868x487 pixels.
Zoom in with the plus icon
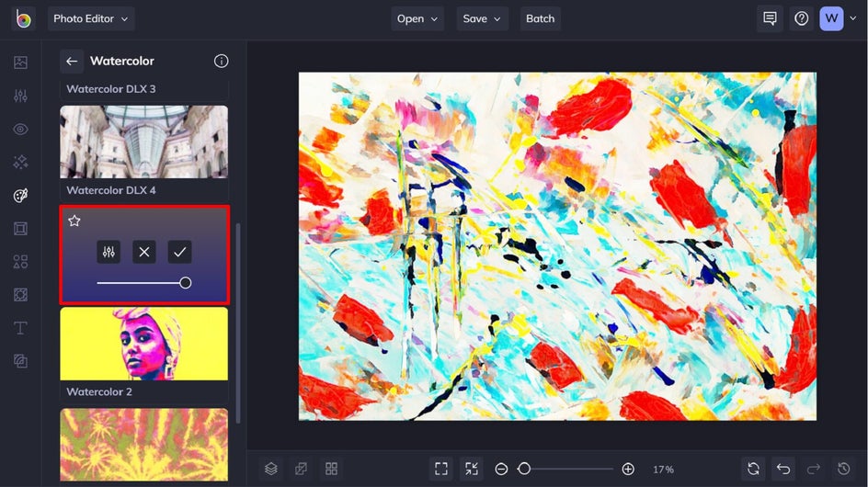(x=628, y=470)
